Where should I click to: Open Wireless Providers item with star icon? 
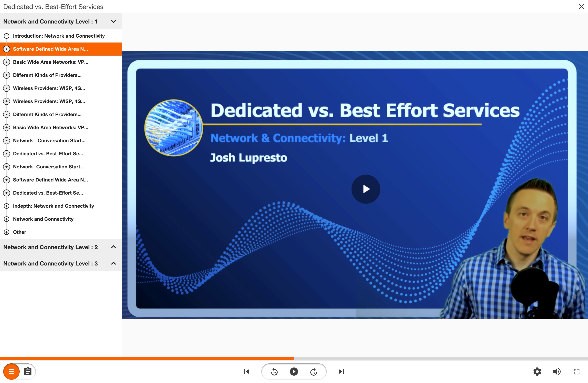[x=61, y=101]
